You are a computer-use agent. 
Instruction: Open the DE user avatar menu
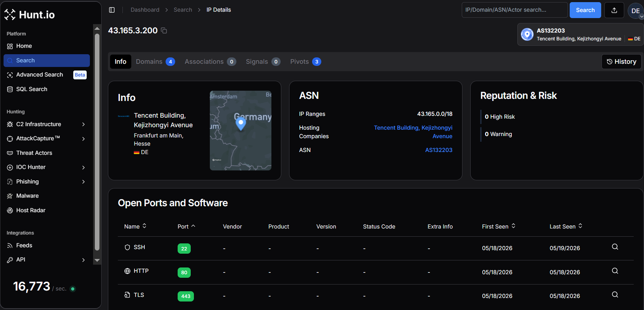click(x=636, y=11)
